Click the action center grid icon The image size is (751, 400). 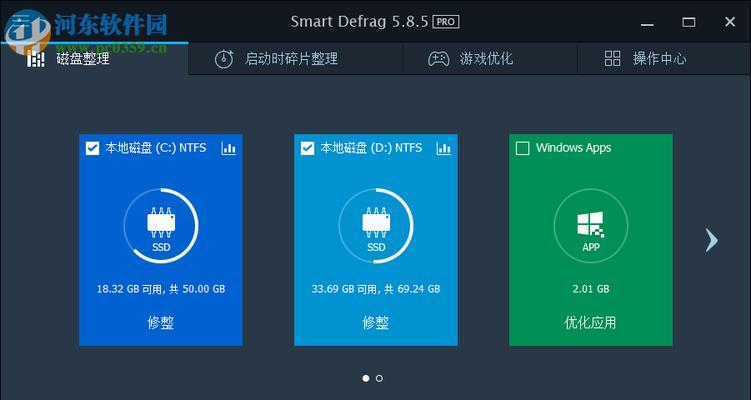coord(613,59)
